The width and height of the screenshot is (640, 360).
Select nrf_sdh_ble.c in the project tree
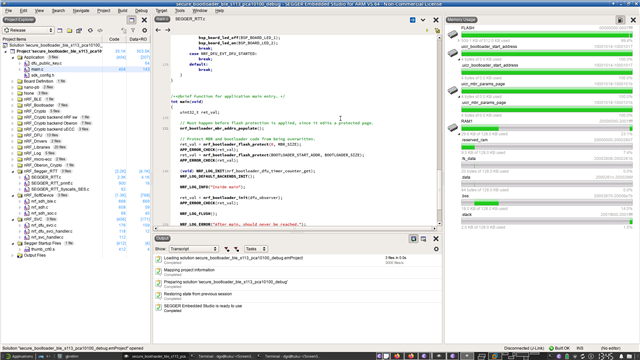point(44,201)
